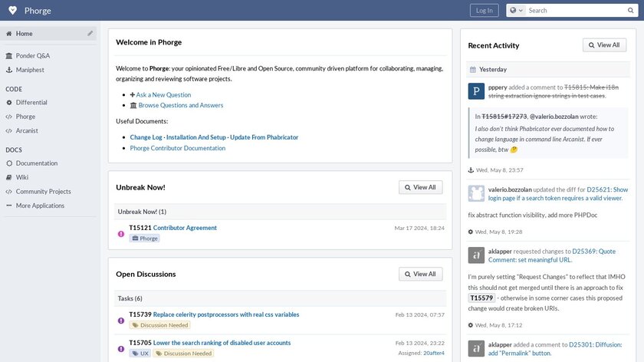Click the 'Tasks (6)' section header
The image size is (644, 362).
point(280,298)
